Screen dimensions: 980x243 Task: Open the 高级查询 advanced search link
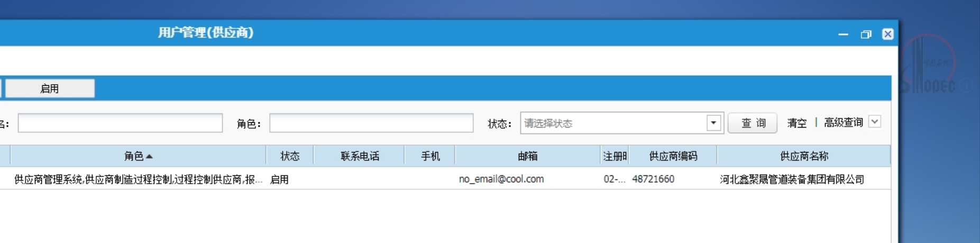[843, 123]
